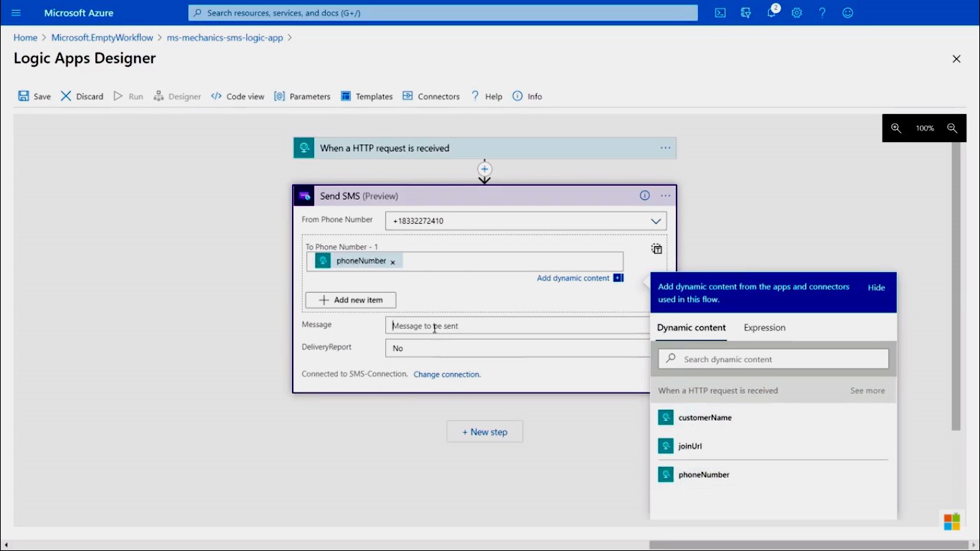The width and height of the screenshot is (980, 551).
Task: Save the logic app workflow
Action: click(34, 96)
